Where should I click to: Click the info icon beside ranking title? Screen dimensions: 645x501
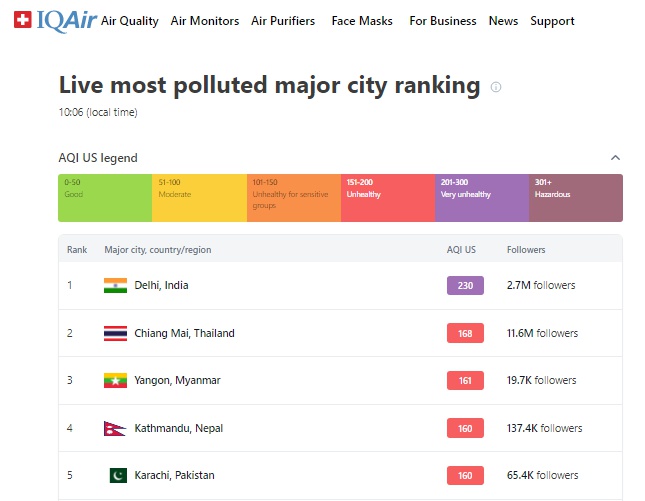pyautogui.click(x=496, y=87)
